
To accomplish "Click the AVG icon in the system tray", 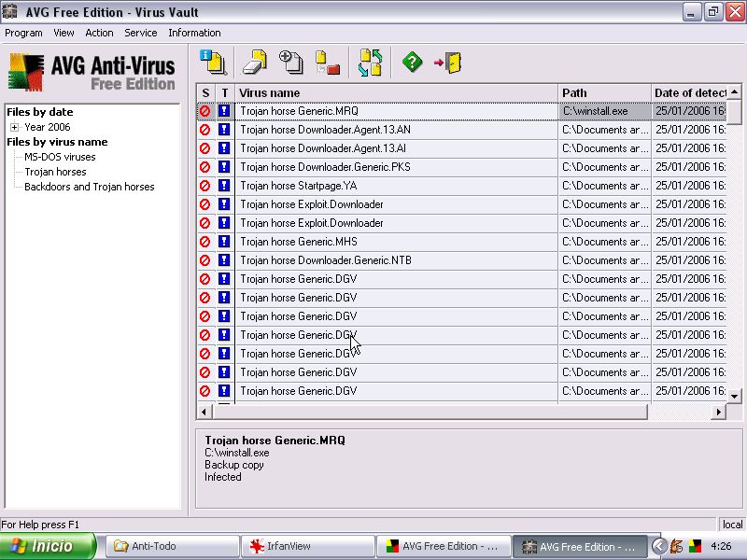I will pos(697,546).
